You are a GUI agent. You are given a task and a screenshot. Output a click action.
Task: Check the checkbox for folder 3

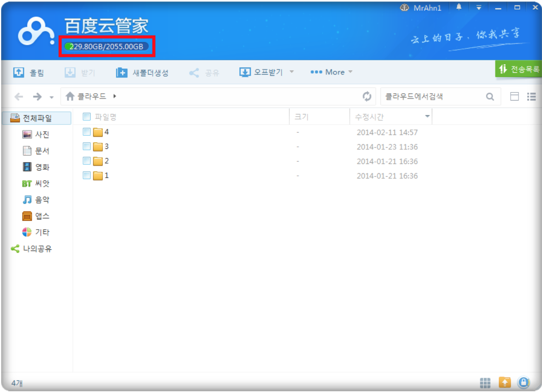87,146
